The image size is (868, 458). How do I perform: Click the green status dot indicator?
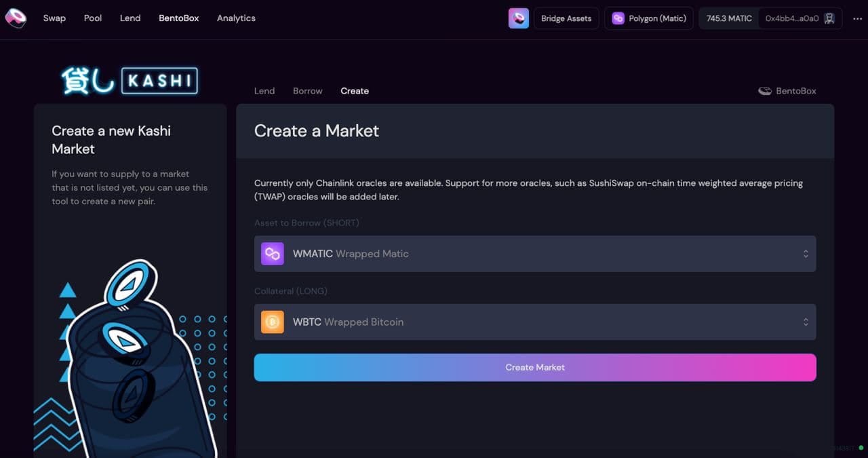click(861, 448)
